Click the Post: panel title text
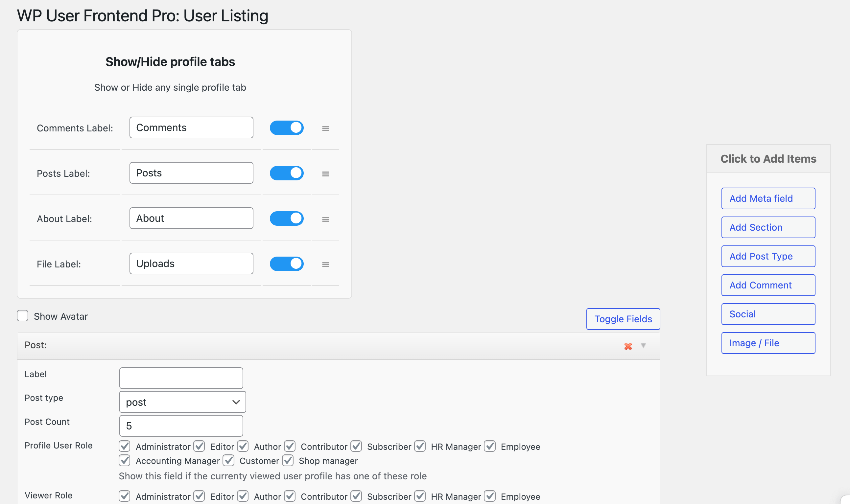This screenshot has width=850, height=504. coord(36,345)
